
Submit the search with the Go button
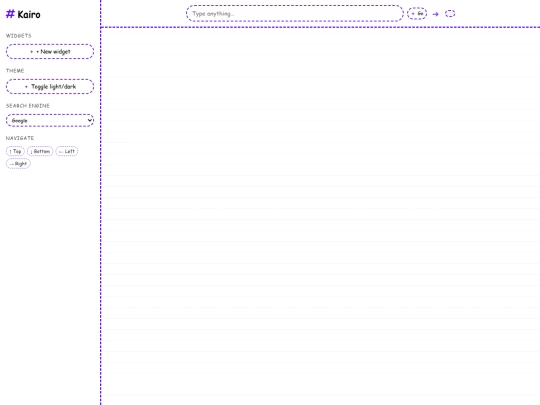[x=417, y=14]
